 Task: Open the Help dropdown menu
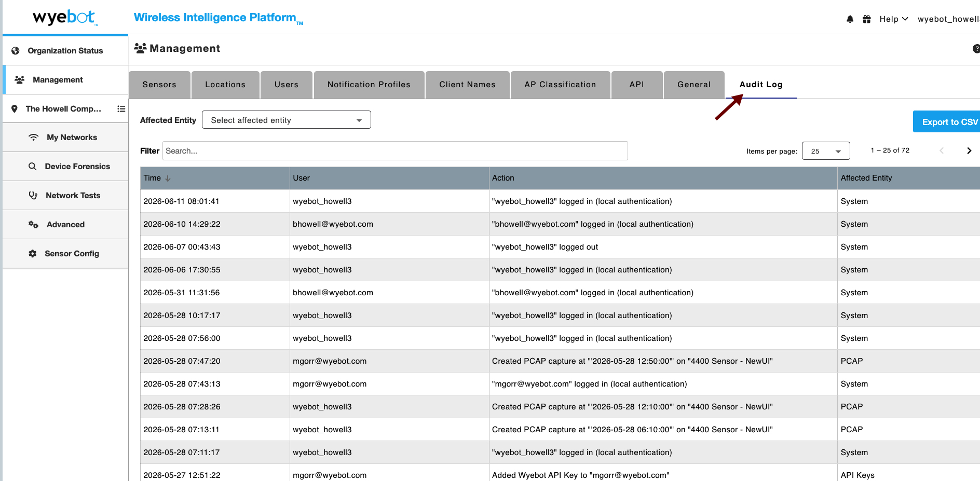(893, 19)
